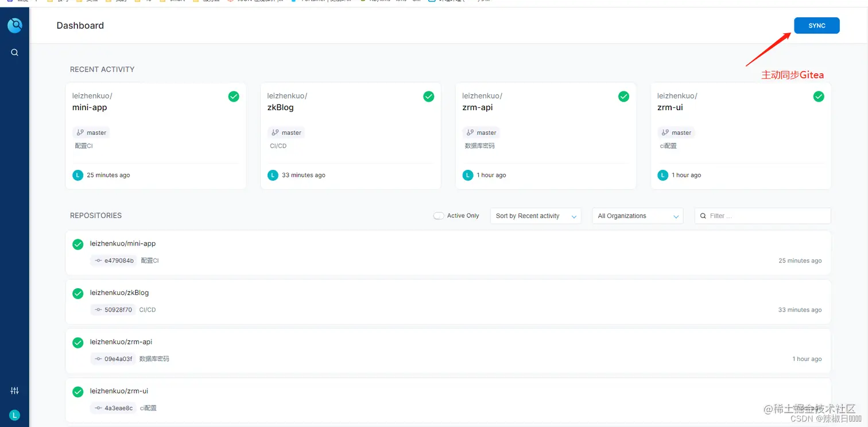Open the Sort by Recent activity dropdown
Viewport: 868px width, 427px height.
534,216
